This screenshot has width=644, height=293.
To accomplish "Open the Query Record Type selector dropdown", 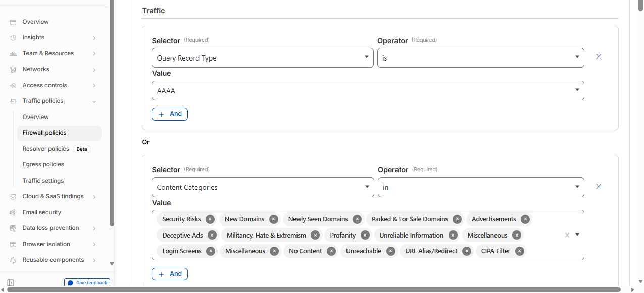I will coord(263,58).
